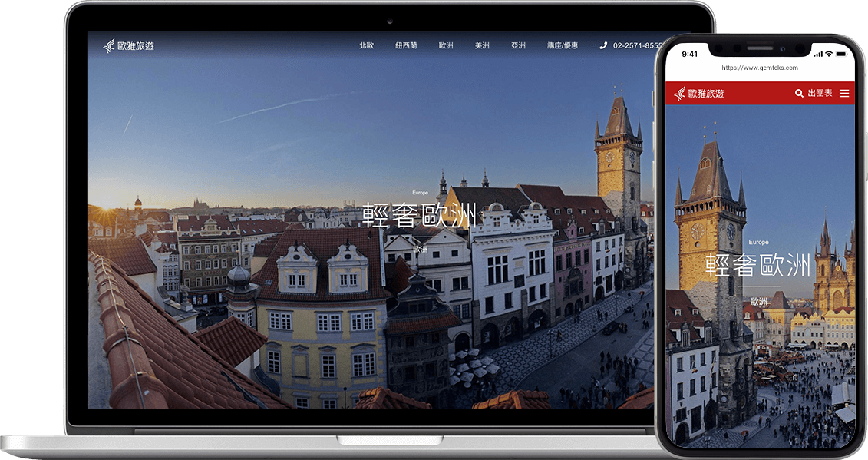The height and width of the screenshot is (460, 868).
Task: Open the 亞洲 menu in the navigation bar
Action: click(x=519, y=46)
